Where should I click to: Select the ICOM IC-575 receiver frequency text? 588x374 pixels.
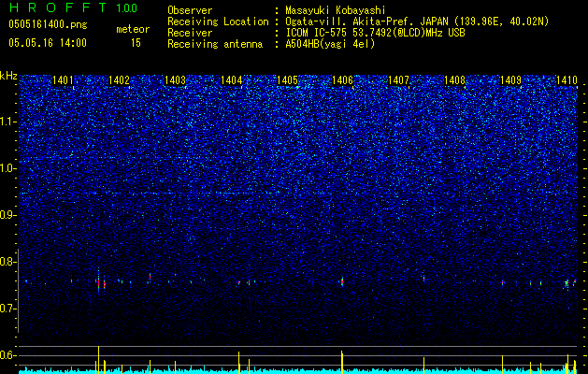click(x=375, y=33)
